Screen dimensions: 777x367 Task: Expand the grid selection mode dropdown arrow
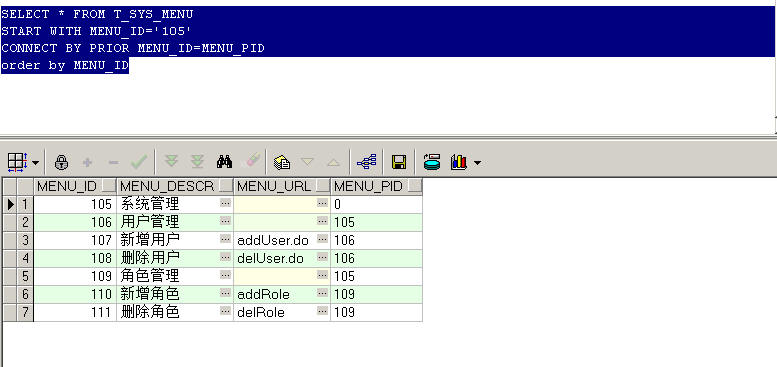click(36, 163)
